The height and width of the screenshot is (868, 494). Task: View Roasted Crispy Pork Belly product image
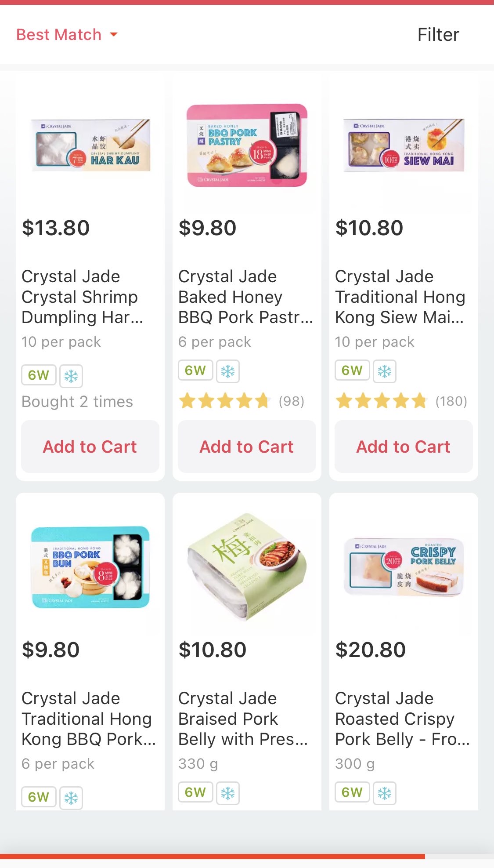[x=404, y=567]
